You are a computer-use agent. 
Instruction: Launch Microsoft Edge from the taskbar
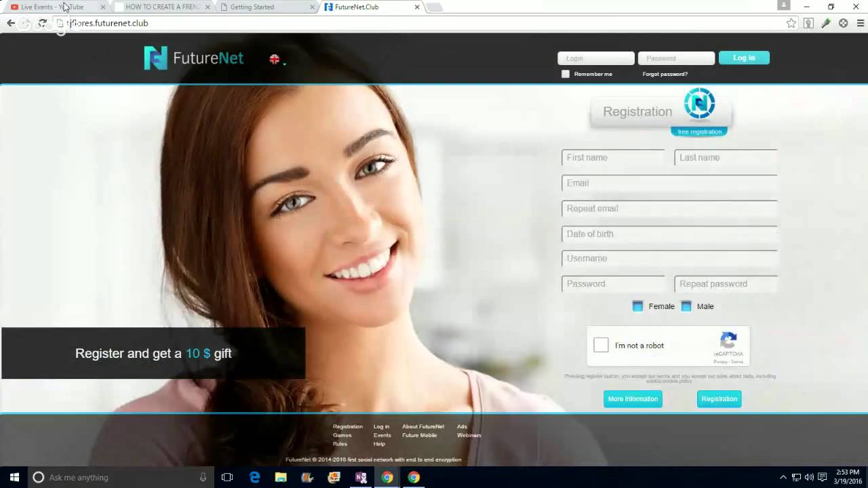tap(254, 477)
